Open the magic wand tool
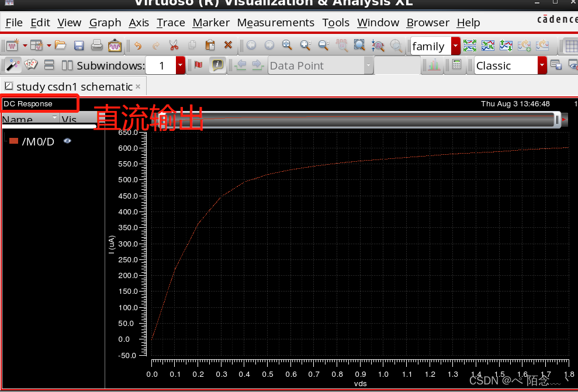Screen dimensions: 578x392 click(x=13, y=65)
